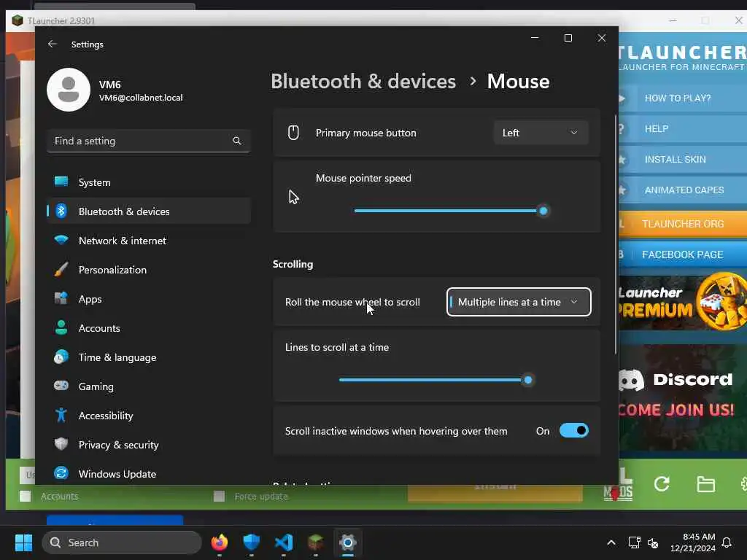Open Accounts settings category
The height and width of the screenshot is (560, 747).
pyautogui.click(x=149, y=328)
